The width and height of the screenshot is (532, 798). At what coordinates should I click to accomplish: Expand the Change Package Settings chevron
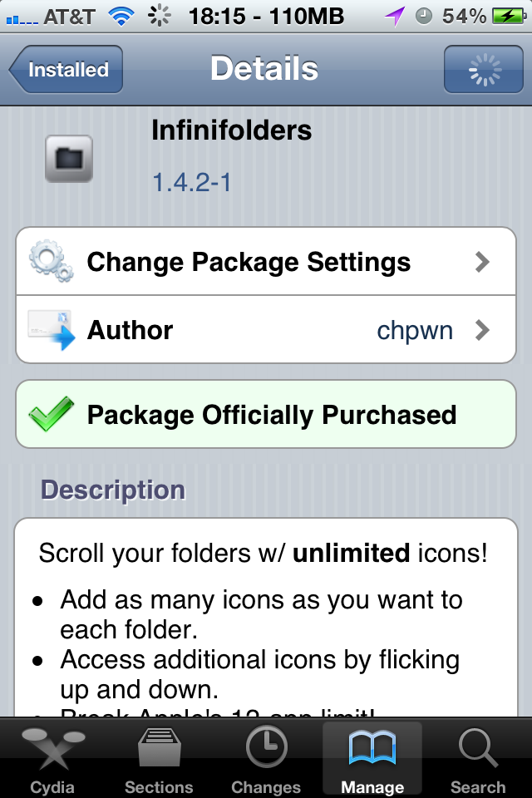481,262
